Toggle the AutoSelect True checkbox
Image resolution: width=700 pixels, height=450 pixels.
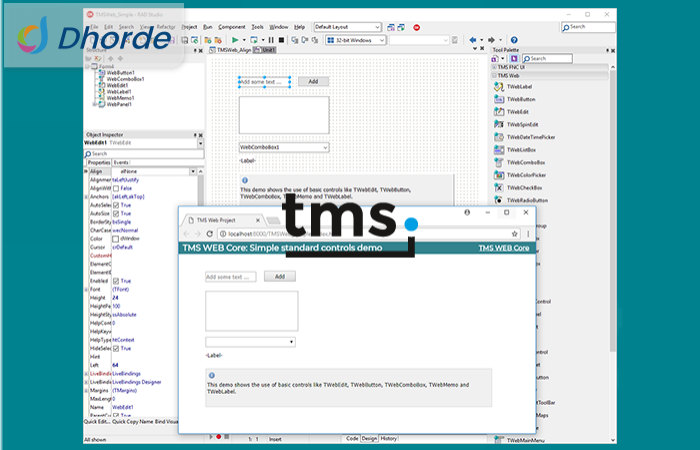pos(116,205)
